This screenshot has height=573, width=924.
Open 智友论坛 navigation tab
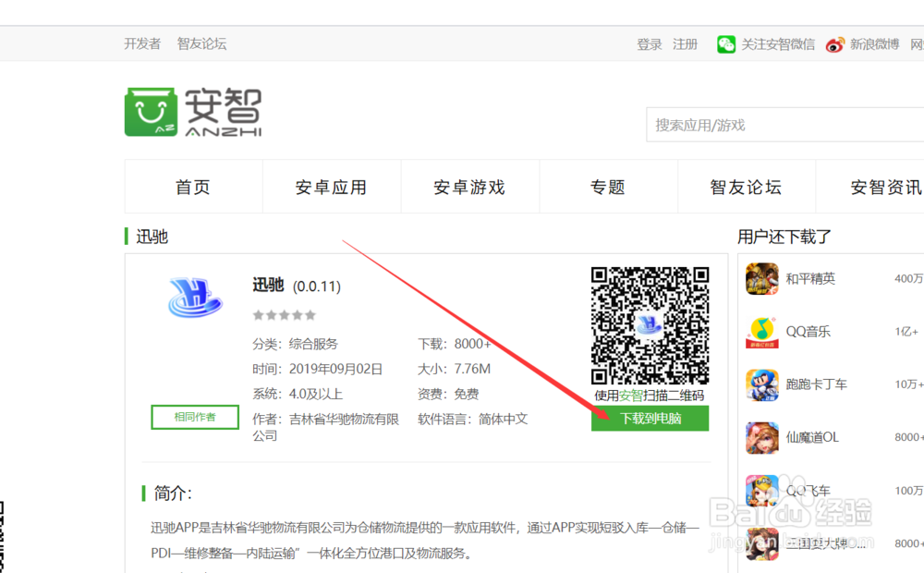tap(747, 187)
